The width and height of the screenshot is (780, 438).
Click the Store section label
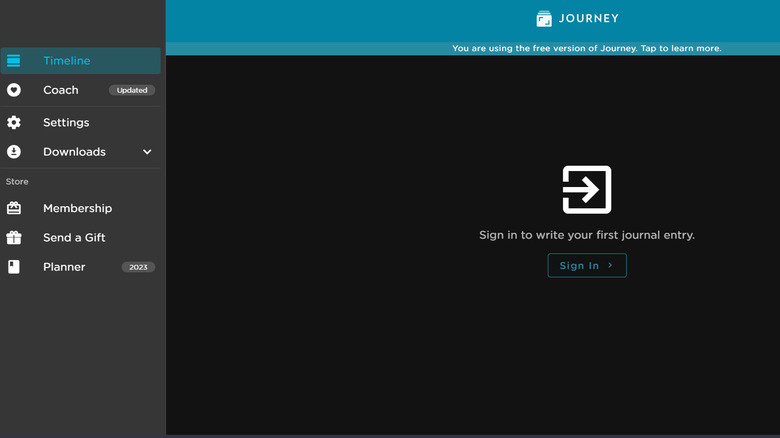tap(17, 182)
